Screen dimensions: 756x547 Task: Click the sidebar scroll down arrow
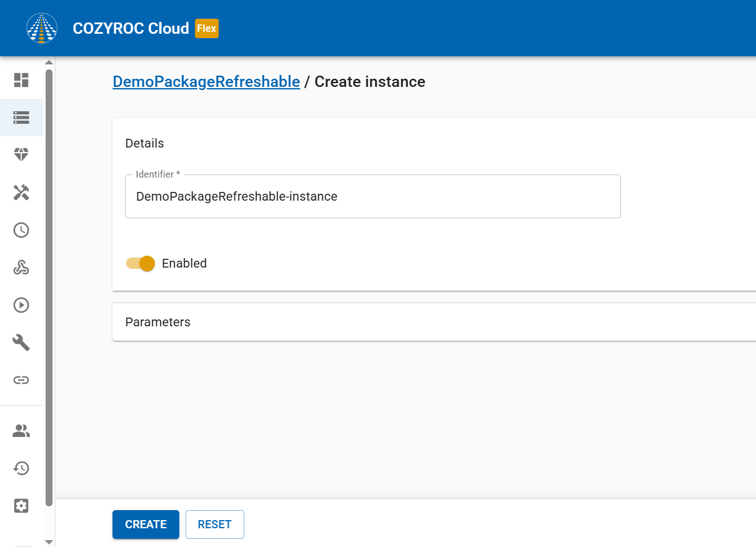point(49,541)
